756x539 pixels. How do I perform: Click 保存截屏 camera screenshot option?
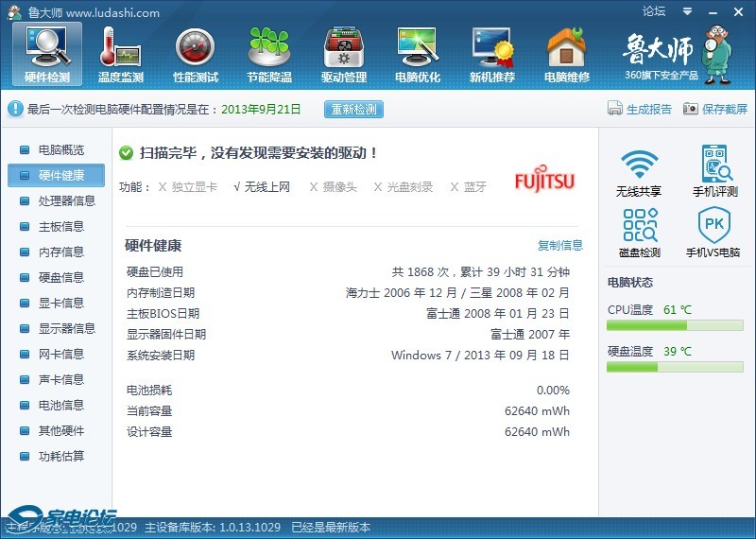[715, 109]
